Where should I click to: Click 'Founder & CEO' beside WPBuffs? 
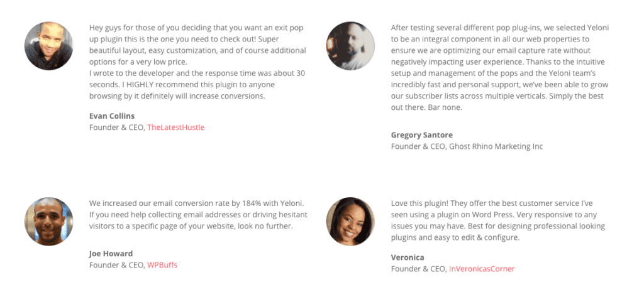(x=116, y=265)
